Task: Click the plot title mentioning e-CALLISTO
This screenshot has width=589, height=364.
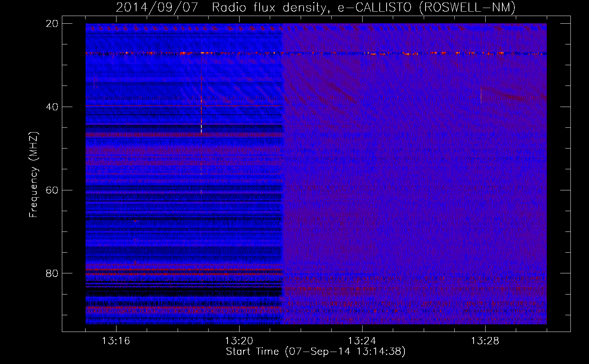Action: (x=316, y=7)
